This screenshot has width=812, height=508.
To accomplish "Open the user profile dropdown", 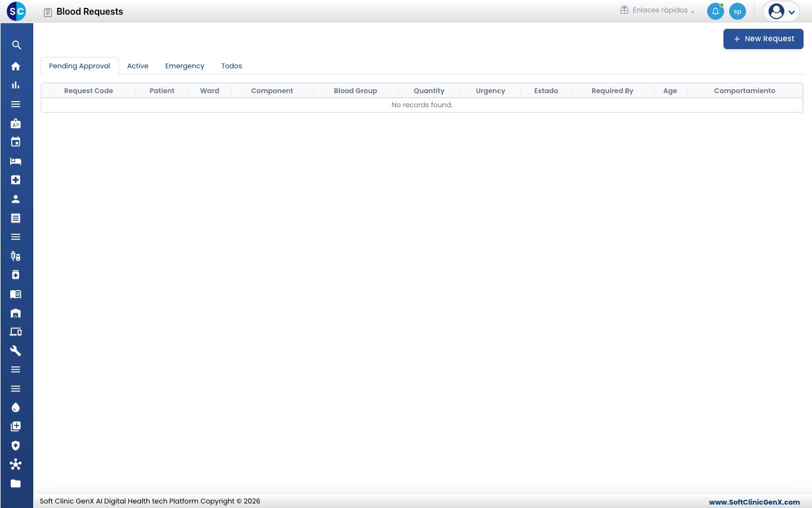I will click(781, 11).
